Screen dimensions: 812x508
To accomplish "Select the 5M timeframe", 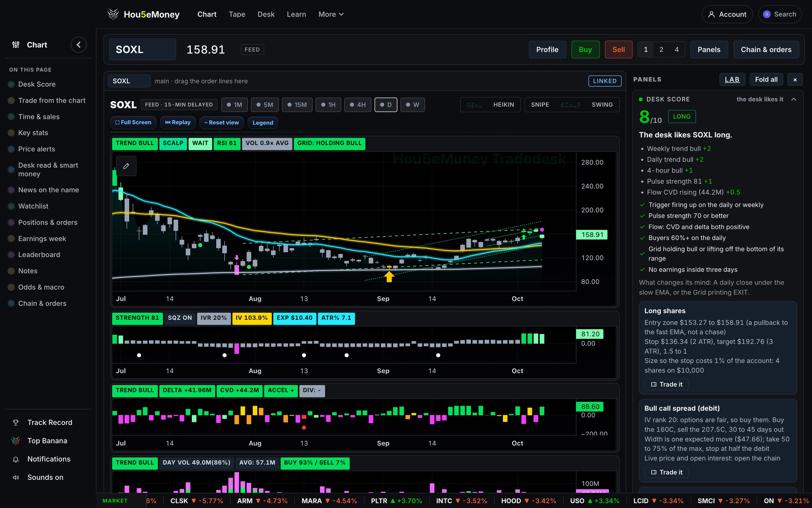I will click(x=265, y=105).
